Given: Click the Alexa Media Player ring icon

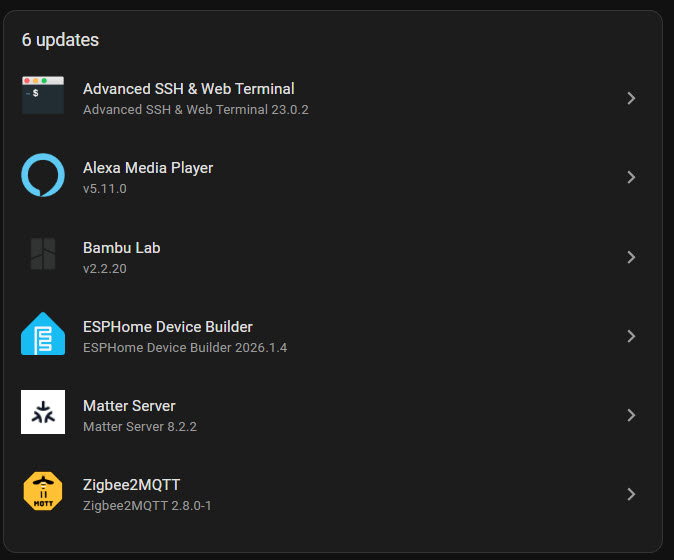Looking at the screenshot, I should click(x=43, y=175).
